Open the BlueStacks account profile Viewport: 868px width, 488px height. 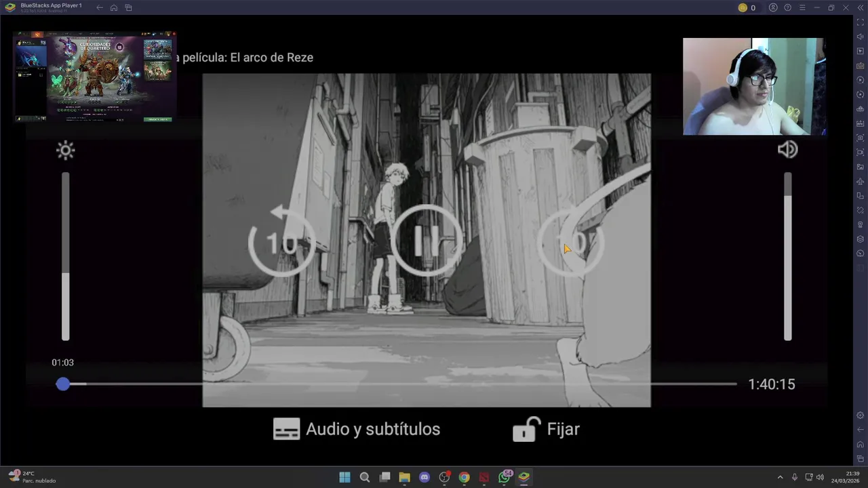pos(773,7)
